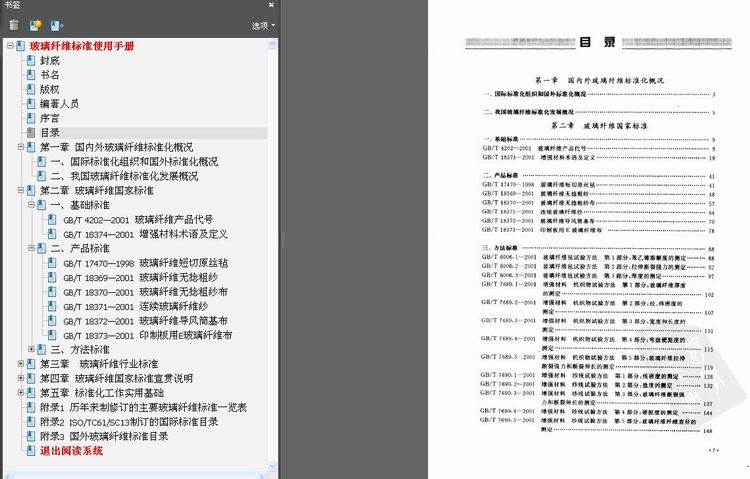Click the 目录 heading on the document page
750x479 pixels.
coord(597,42)
